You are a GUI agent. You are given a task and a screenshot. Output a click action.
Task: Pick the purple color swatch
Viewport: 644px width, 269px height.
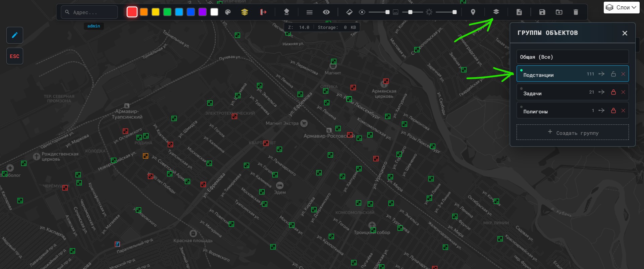203,12
